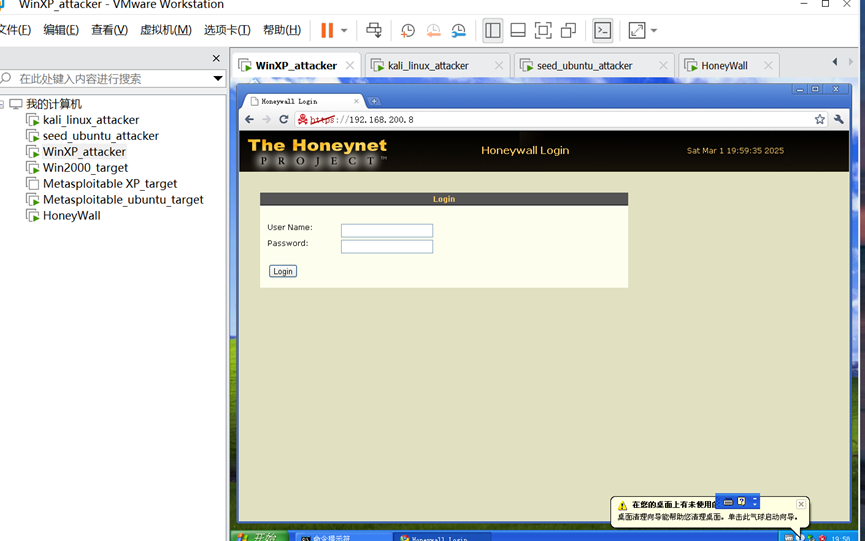Click the browser forward arrow
The image size is (865, 541).
point(266,119)
